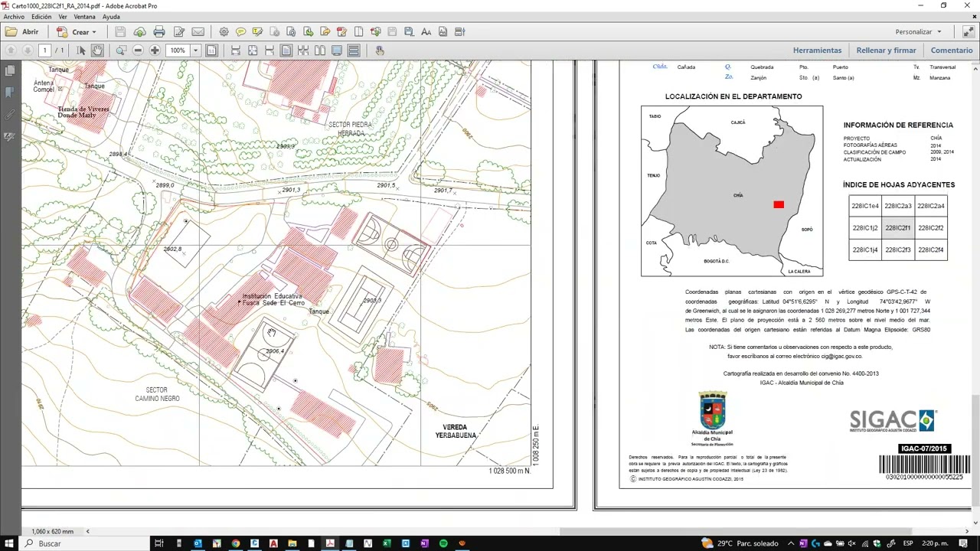
Task: Open attachments paperclip panel in sidebar
Action: pyautogui.click(x=10, y=115)
